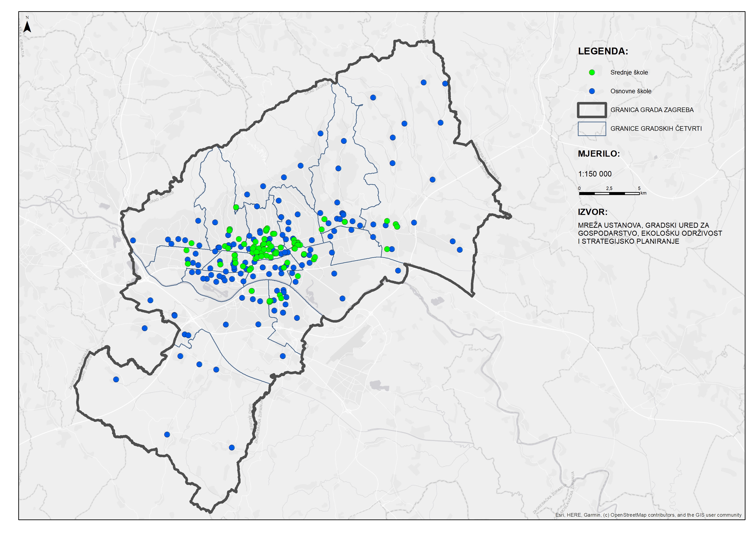This screenshot has height=535, width=756.
Task: Click the km unit label on scale bar
Action: click(x=643, y=193)
